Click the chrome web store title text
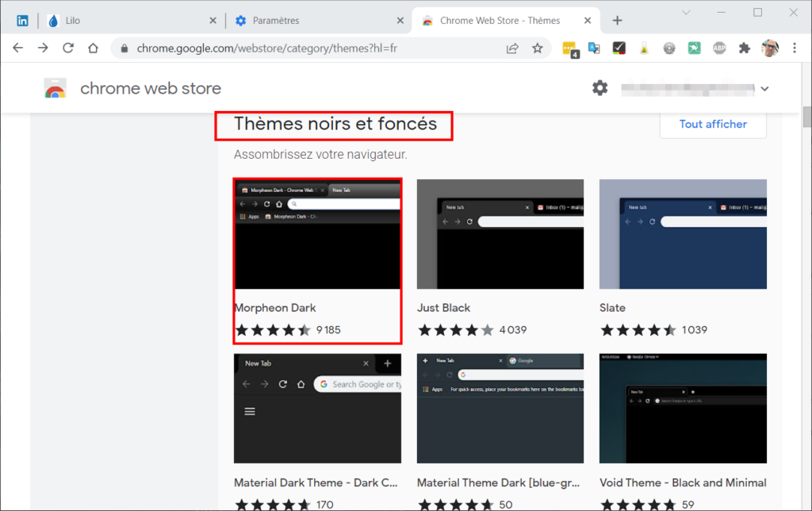 tap(151, 89)
